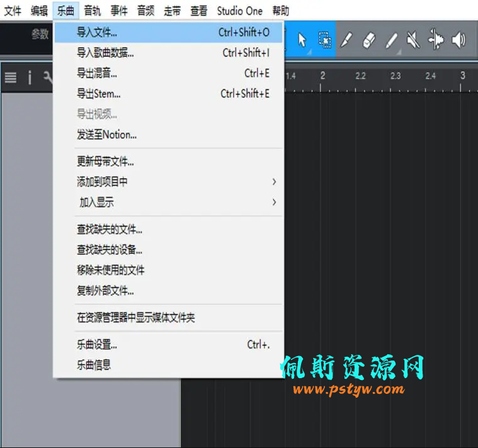Click the 2.3 mark on ruler
Screen dimensions: 478x448
coord(395,76)
